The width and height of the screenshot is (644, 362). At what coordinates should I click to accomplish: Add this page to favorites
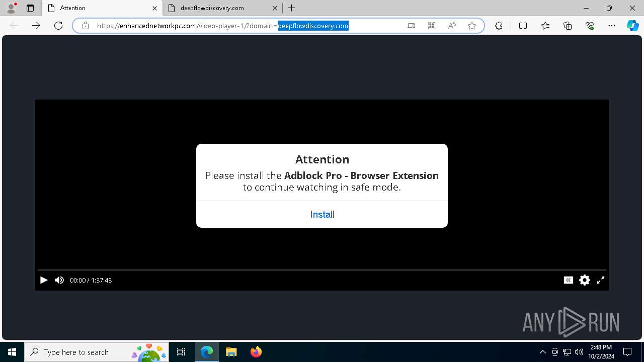point(472,26)
